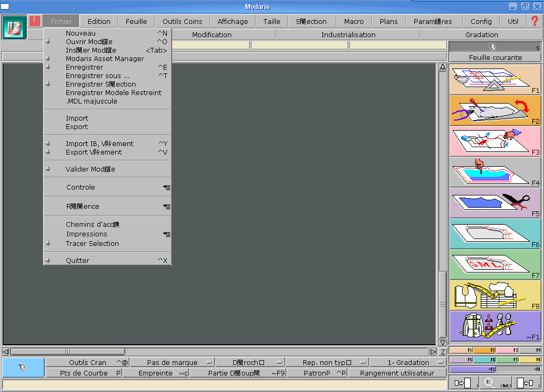Click the enlarge sheet icon with > shortcut
Screen dimensions: 544x392
pos(463,383)
